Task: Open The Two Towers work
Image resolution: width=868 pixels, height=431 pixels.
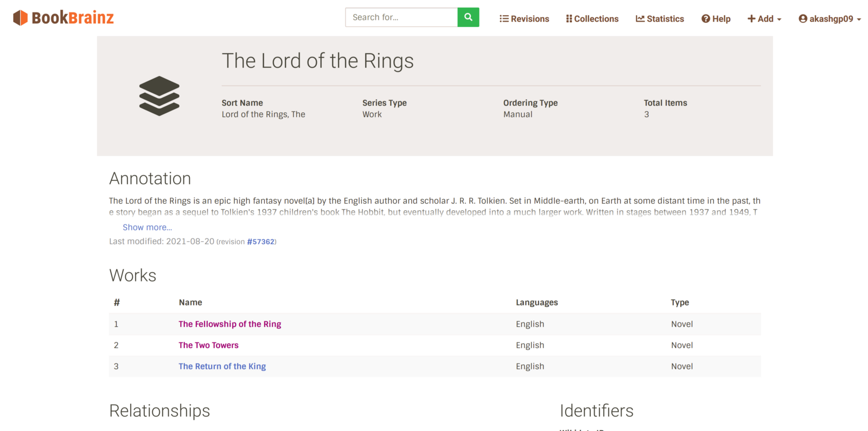Action: click(208, 345)
